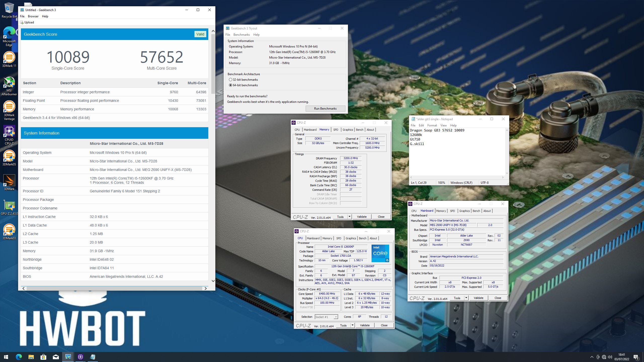Open Browser menu in Geekbench 3

tap(33, 16)
